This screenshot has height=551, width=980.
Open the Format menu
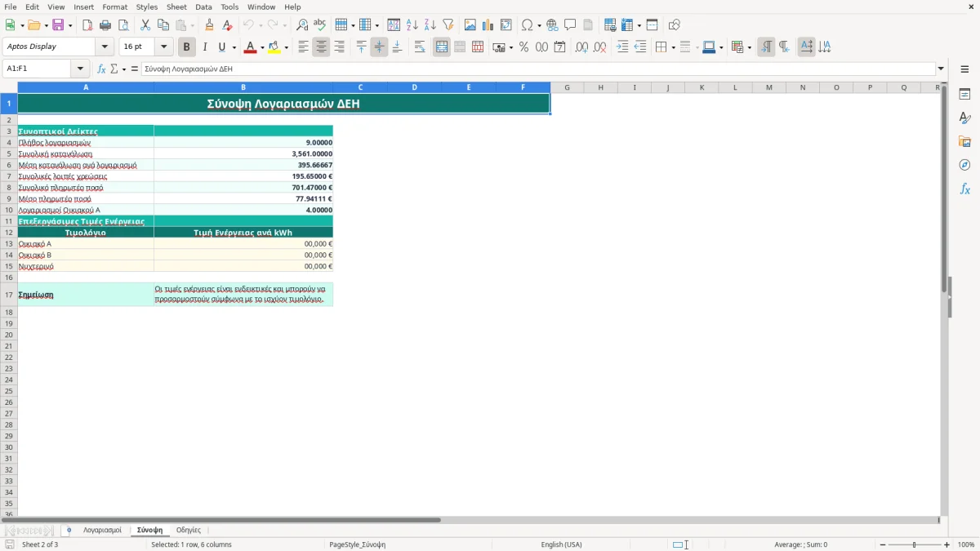coord(114,7)
